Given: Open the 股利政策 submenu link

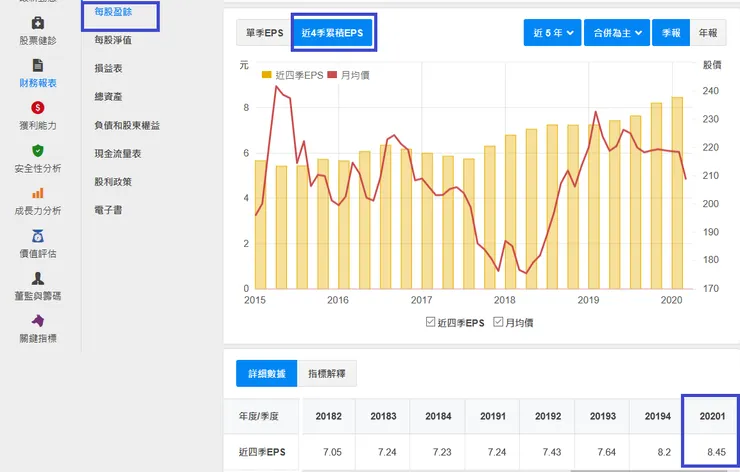Looking at the screenshot, I should click(113, 182).
